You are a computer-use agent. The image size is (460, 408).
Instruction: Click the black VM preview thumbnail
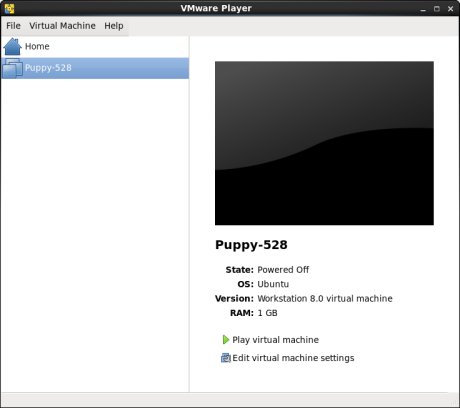pos(324,143)
